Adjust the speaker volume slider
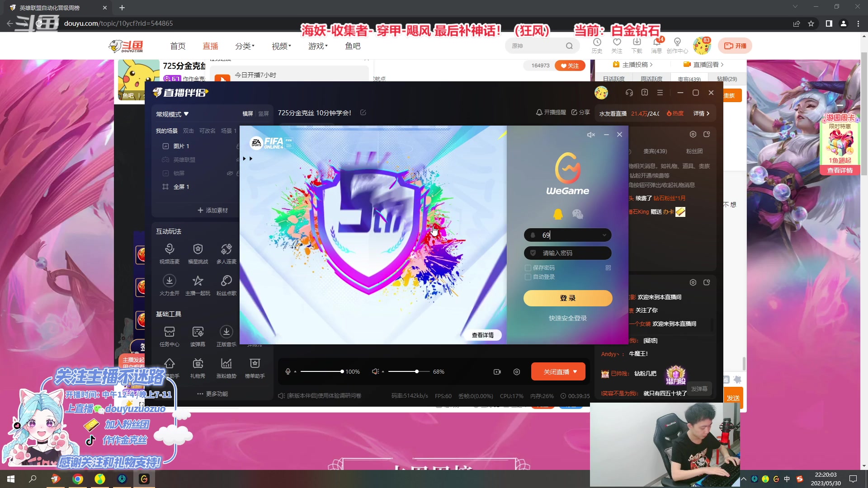868x488 pixels. tap(409, 371)
